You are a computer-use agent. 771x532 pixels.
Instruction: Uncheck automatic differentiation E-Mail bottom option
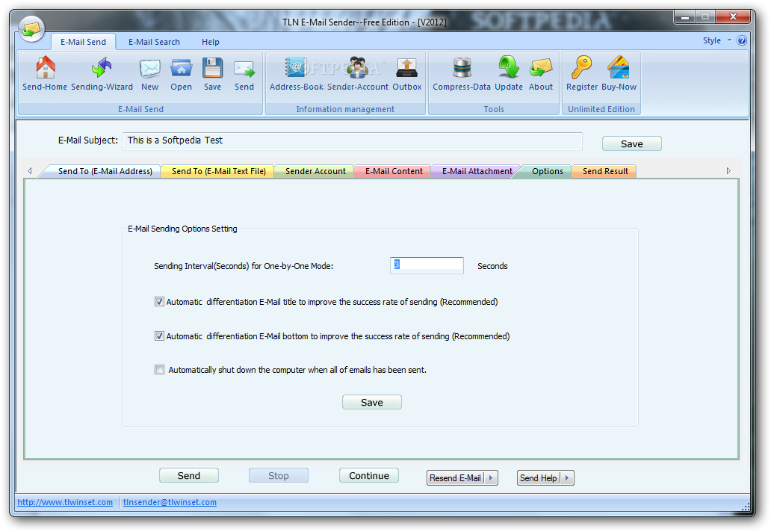159,336
